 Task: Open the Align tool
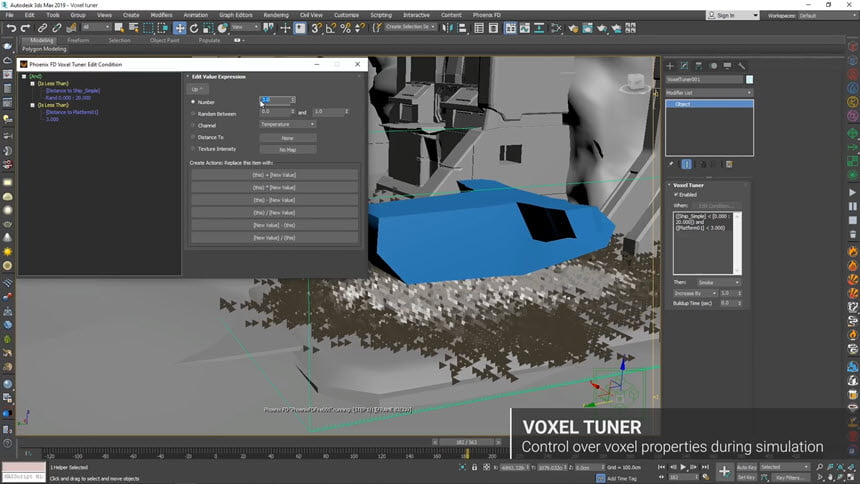462,28
